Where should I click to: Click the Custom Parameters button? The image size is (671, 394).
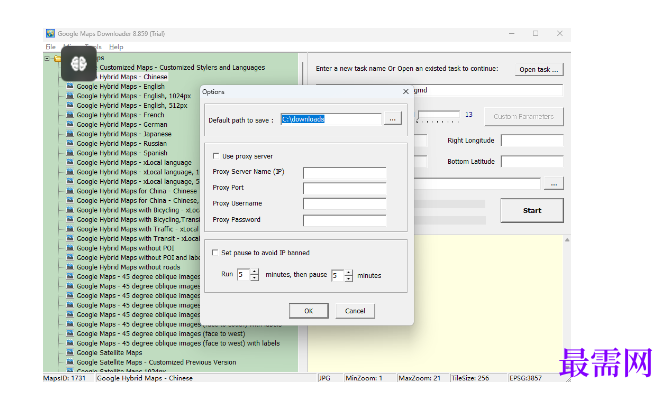point(523,116)
